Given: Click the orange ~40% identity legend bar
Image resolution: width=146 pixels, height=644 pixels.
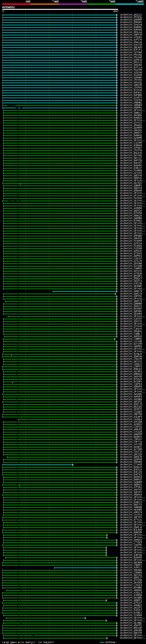Looking at the screenshot, I should click(x=45, y=4).
